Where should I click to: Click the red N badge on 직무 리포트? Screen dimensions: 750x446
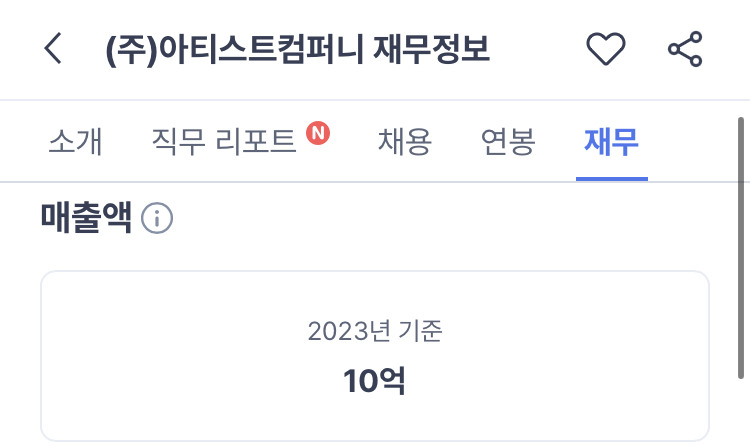[x=318, y=132]
